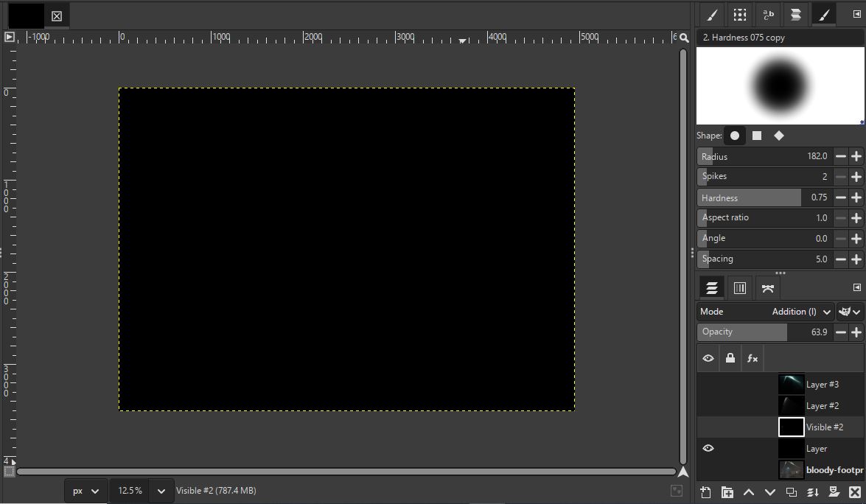Create a new layer group

[727, 492]
